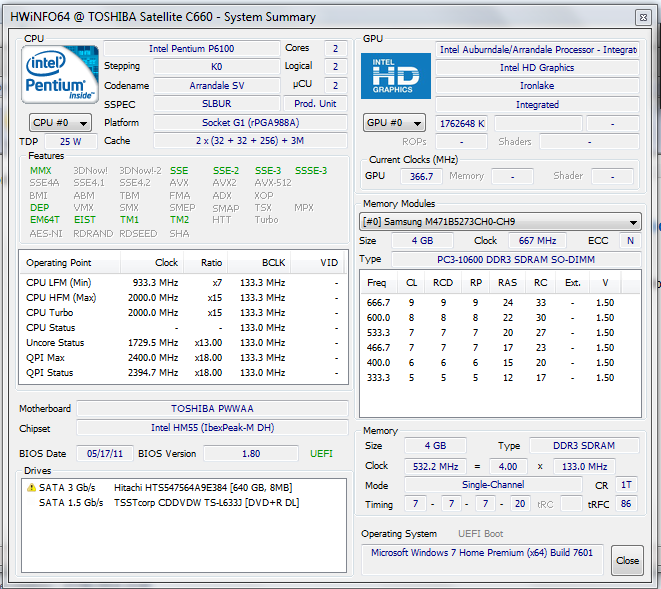Click the Close button
Screen dimensions: 661x589
pyautogui.click(x=627, y=560)
